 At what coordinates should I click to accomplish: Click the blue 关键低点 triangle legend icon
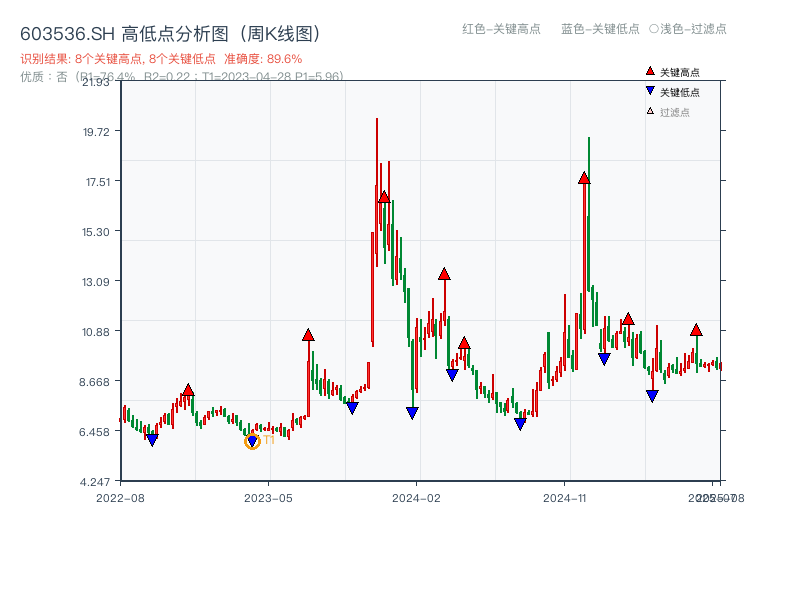pos(650,90)
